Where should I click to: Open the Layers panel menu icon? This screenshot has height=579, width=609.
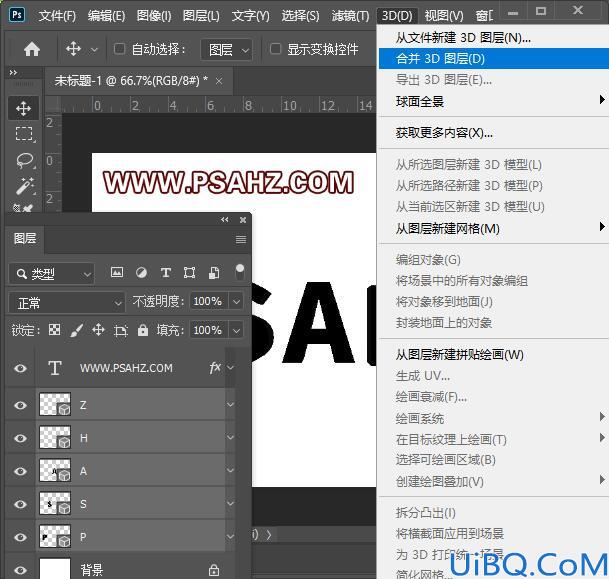point(241,239)
